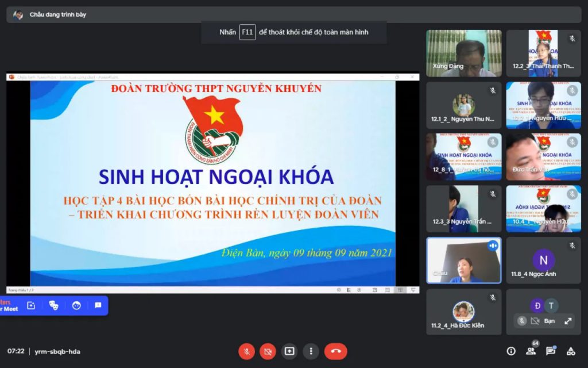This screenshot has width=588, height=368.
Task: Select the 12.3_3 Nguyễn Trần... video tile
Action: [464, 209]
